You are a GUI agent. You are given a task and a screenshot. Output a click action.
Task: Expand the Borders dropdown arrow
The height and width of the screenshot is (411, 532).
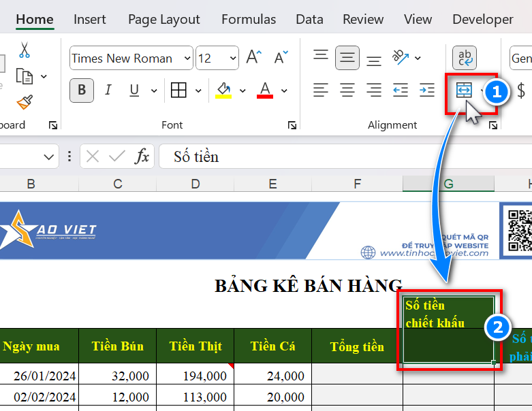pyautogui.click(x=198, y=91)
